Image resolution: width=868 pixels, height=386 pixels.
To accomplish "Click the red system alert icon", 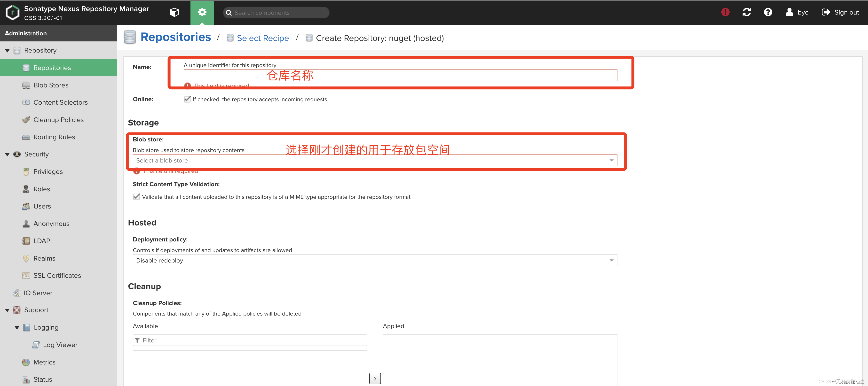I will tap(725, 12).
